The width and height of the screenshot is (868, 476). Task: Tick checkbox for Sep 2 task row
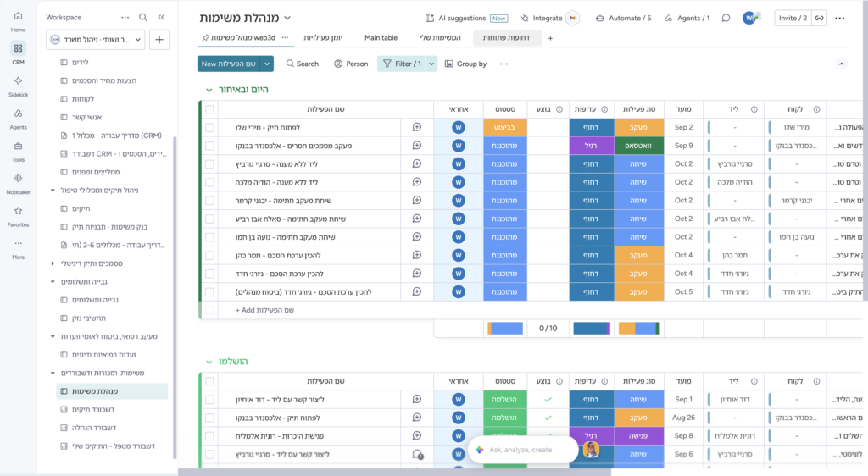point(210,127)
